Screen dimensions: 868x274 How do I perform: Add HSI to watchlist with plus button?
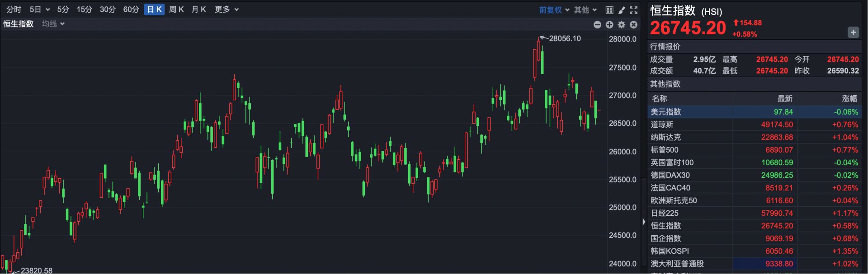pyautogui.click(x=853, y=33)
